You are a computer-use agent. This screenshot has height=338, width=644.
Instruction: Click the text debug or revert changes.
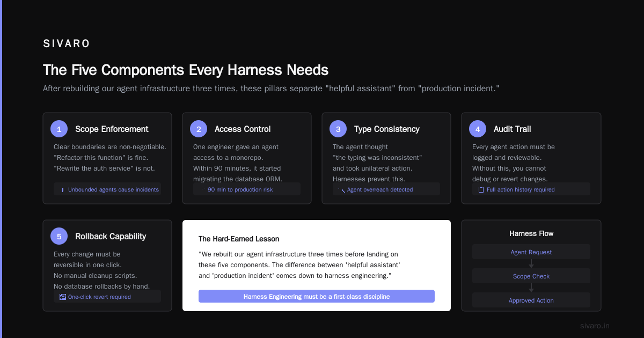click(510, 179)
